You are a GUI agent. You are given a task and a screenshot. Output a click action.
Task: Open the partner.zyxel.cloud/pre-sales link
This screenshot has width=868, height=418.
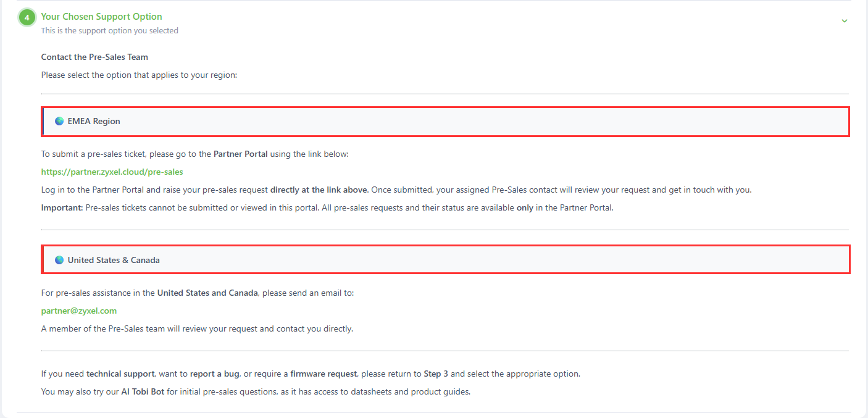pos(112,172)
